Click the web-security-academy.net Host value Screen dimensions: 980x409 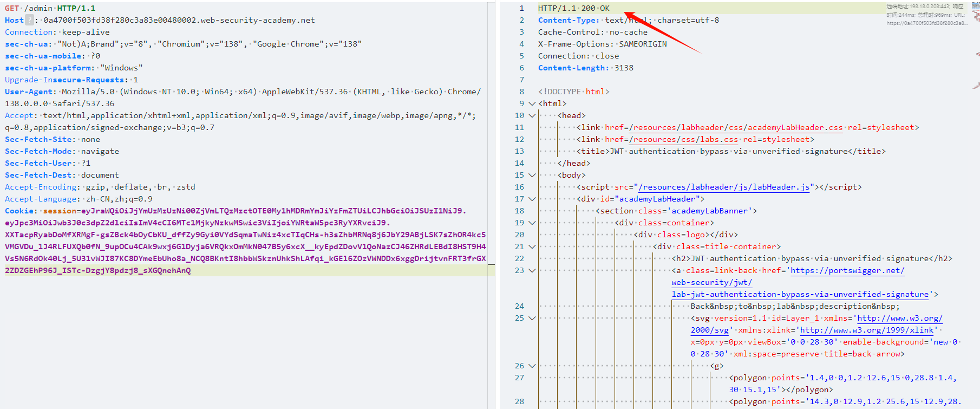coord(179,20)
